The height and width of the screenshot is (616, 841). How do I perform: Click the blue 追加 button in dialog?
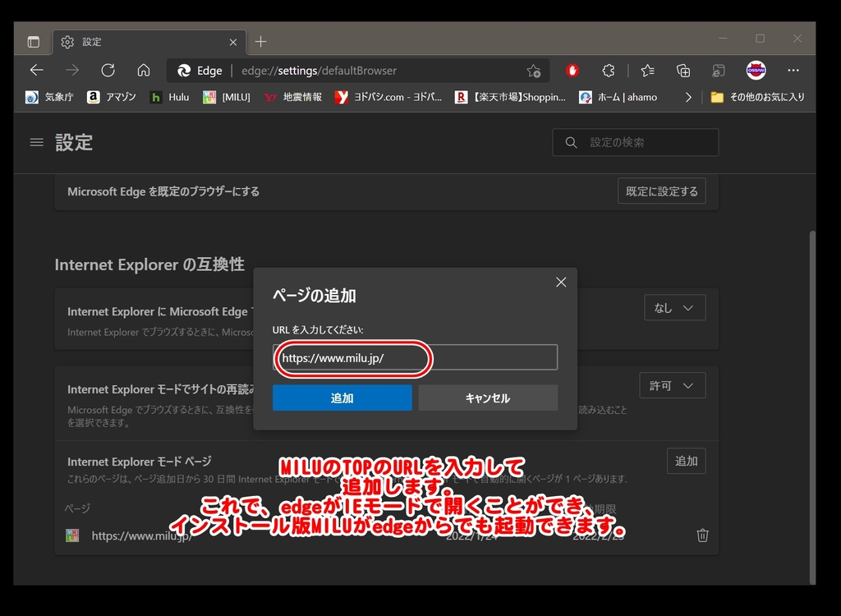tap(342, 398)
